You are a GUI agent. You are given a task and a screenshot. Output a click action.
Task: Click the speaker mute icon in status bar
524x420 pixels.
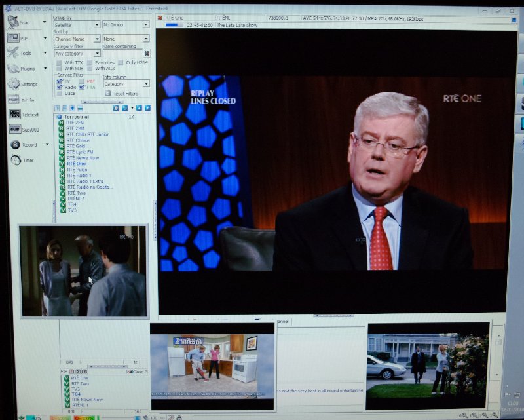[x=146, y=417]
